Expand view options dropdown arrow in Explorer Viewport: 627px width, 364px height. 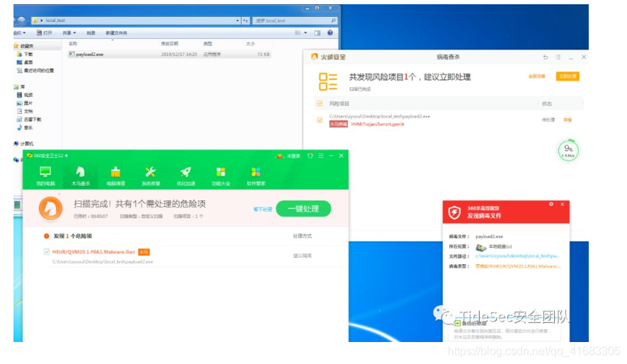click(306, 33)
